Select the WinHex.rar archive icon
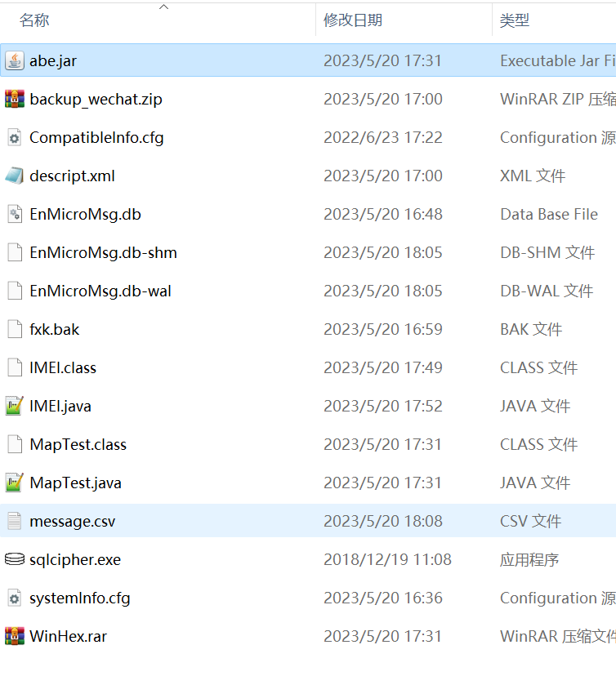The image size is (616, 685). (x=15, y=636)
